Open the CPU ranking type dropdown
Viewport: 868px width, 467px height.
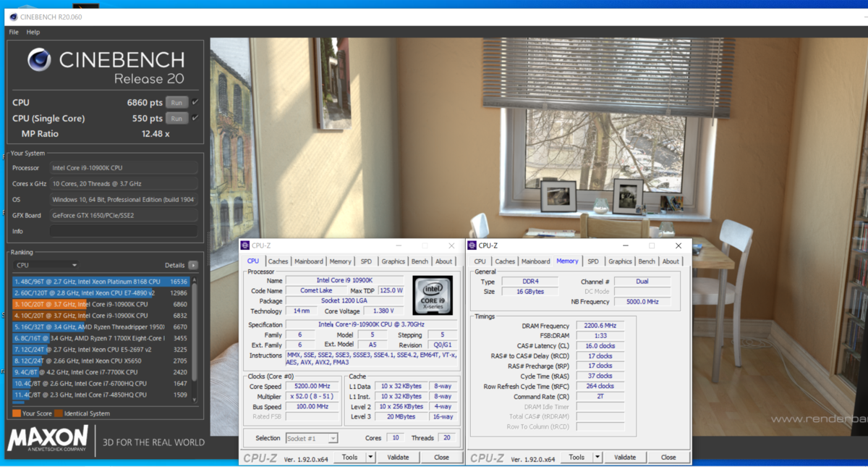[45, 266]
